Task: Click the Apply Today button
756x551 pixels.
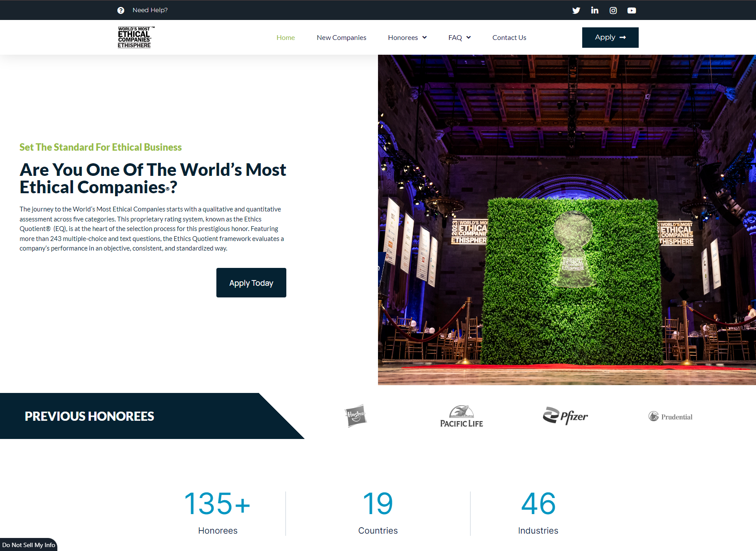Action: coord(251,283)
